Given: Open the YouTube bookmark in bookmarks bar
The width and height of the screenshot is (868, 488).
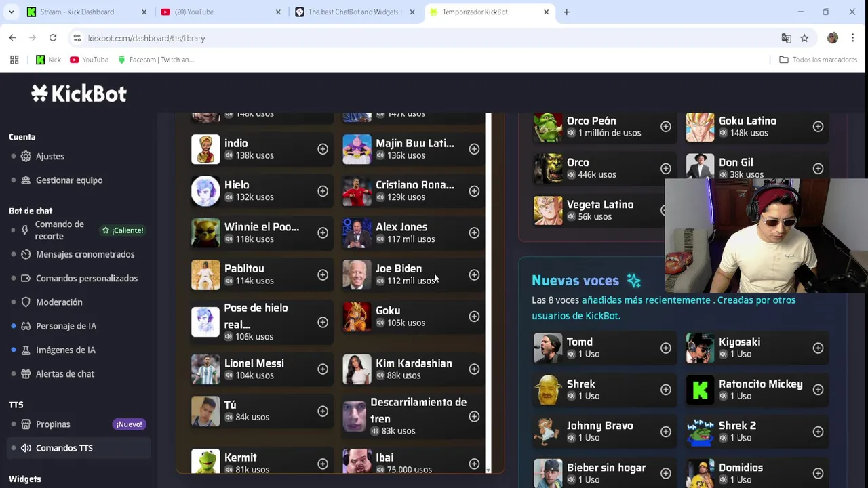Looking at the screenshot, I should click(x=89, y=60).
